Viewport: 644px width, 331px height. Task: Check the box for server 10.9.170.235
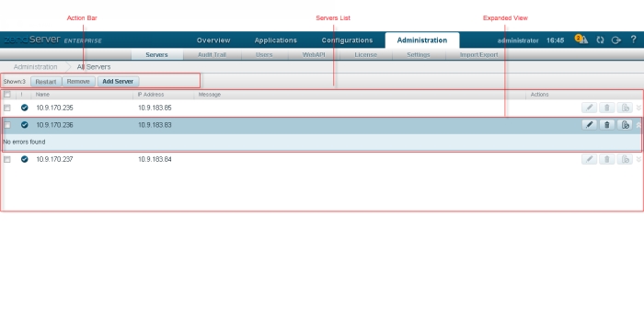click(x=7, y=108)
